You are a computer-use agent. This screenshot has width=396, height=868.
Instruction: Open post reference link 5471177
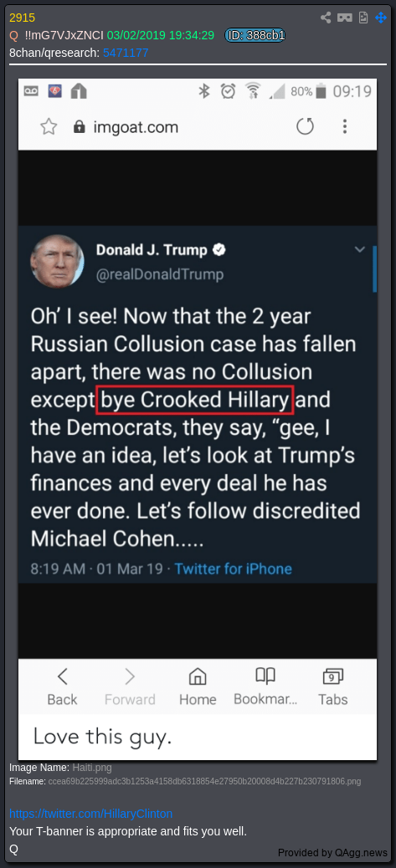pos(126,54)
